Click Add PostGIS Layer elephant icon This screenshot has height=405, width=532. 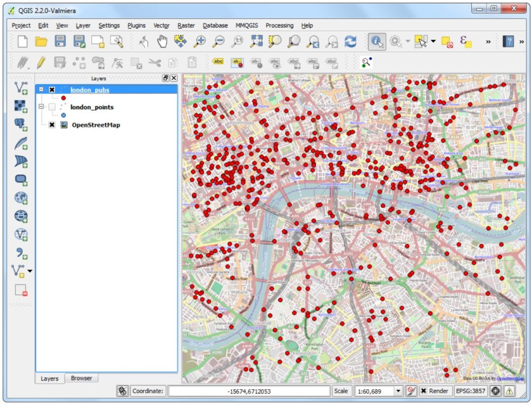coord(21,125)
